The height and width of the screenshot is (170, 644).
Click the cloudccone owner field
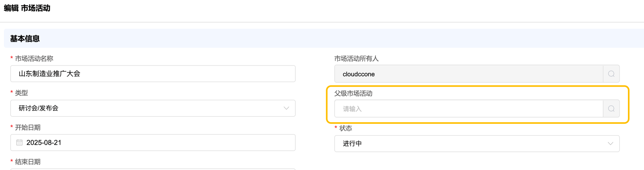[x=469, y=74]
